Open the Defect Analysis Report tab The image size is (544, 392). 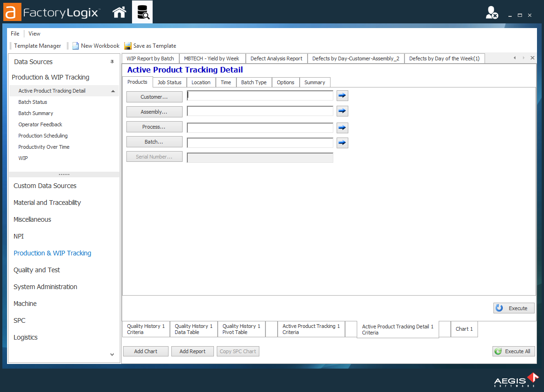[276, 58]
